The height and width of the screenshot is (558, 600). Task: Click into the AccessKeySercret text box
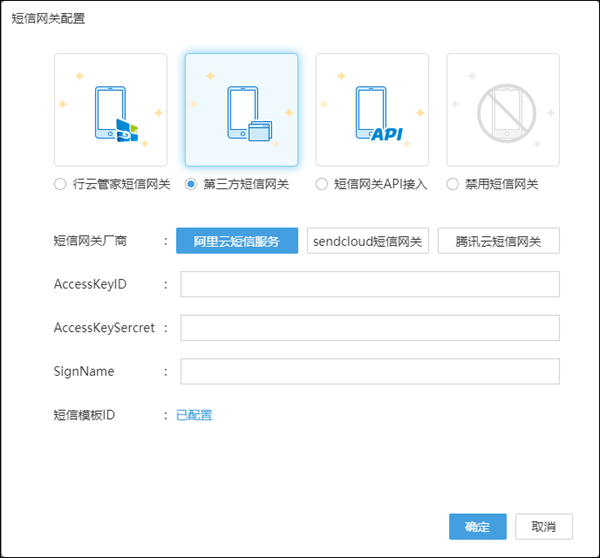pos(369,328)
